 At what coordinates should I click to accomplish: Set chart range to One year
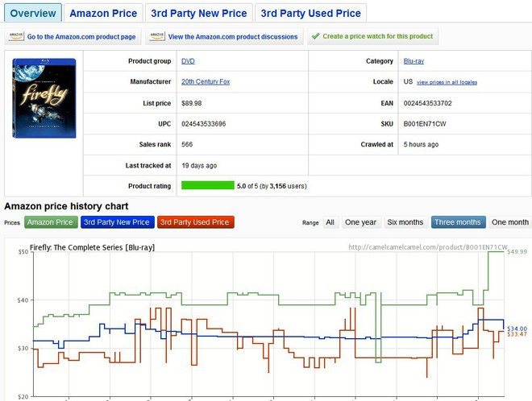360,222
